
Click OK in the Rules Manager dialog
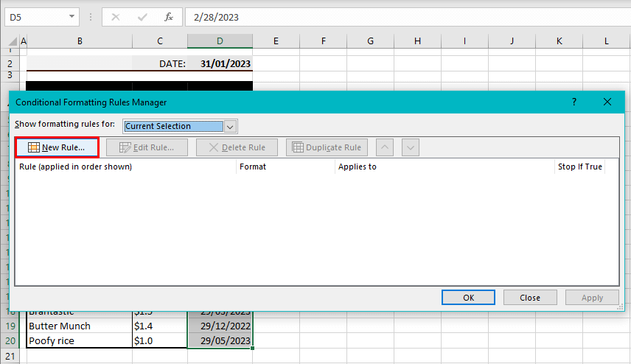pyautogui.click(x=468, y=298)
